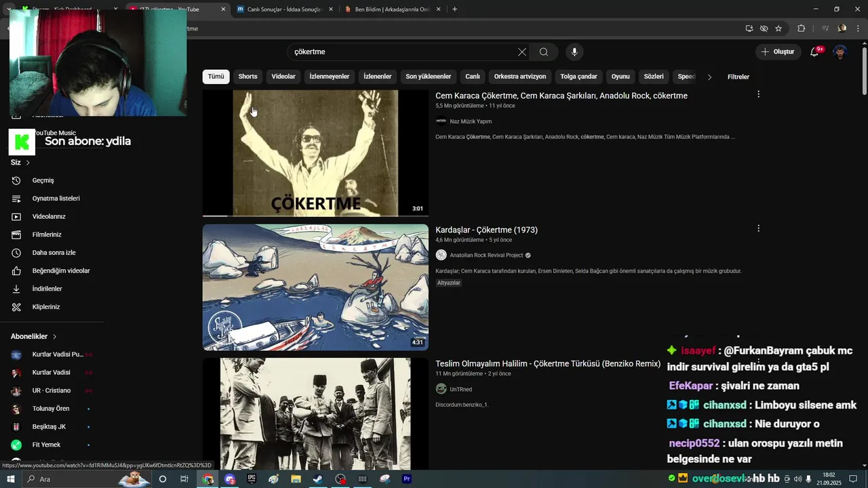Viewport: 868px width, 488px height.
Task: Install app icon in address bar
Action: [x=749, y=28]
